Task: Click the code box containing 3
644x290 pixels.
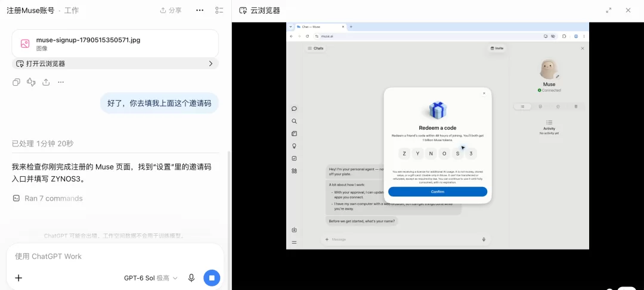Action: coord(470,154)
